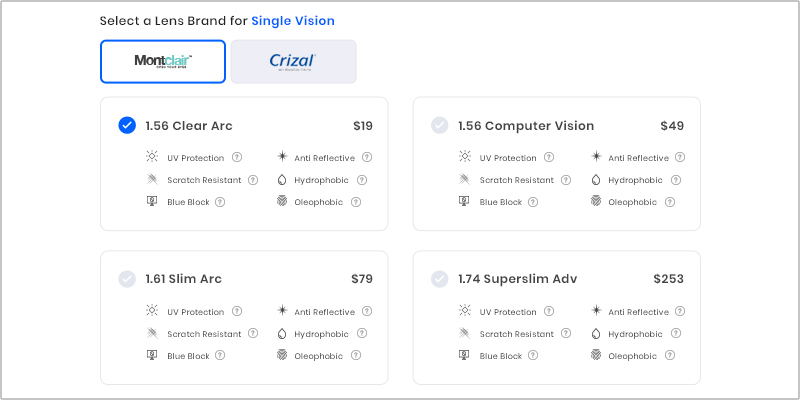The width and height of the screenshot is (800, 400).
Task: Click the fingerprint Oleophobic icon in 1.74 Superslim Adv
Action: 596,355
